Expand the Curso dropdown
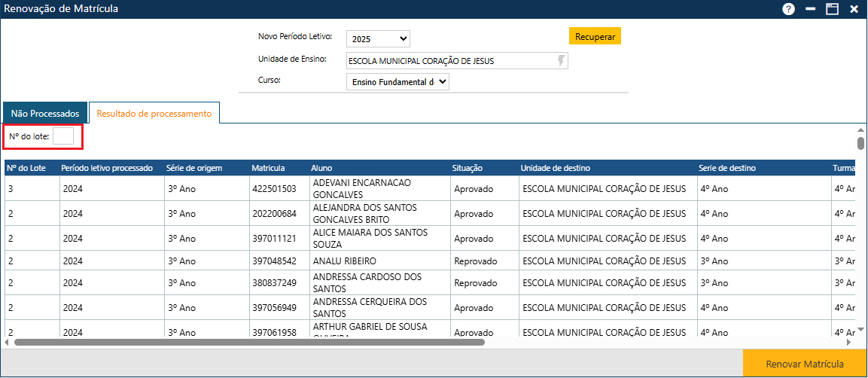The image size is (868, 378). pyautogui.click(x=397, y=82)
